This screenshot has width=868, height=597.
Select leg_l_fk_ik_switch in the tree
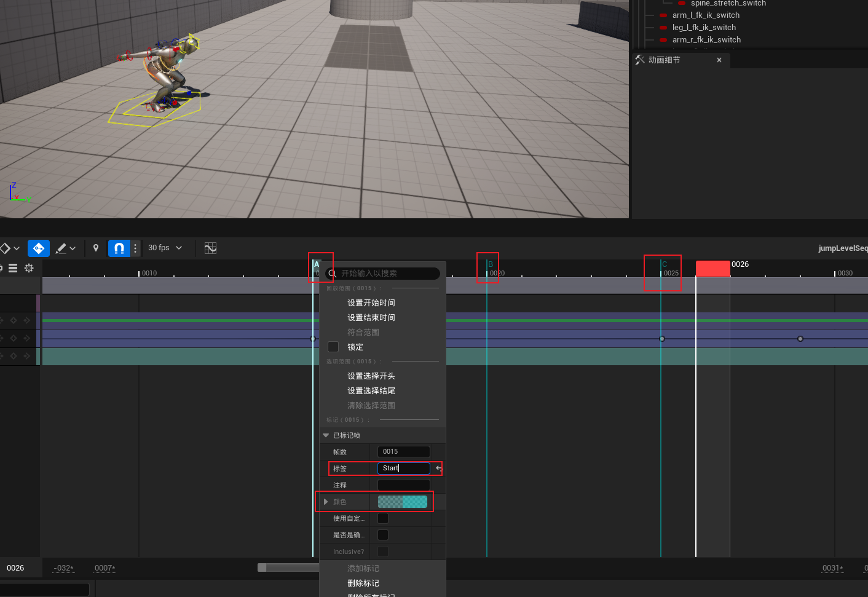[x=704, y=28]
